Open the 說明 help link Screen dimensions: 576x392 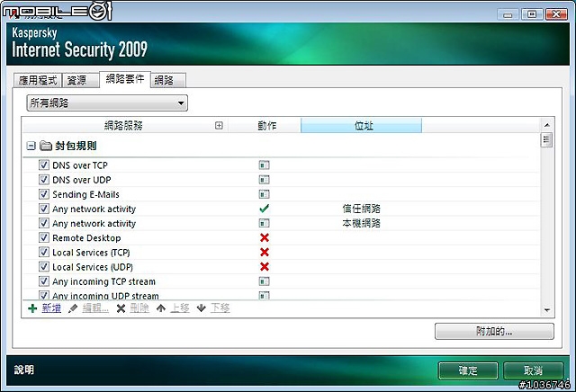coord(24,370)
